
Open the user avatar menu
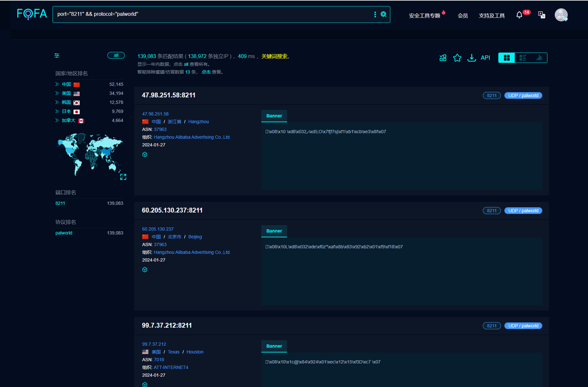point(561,15)
